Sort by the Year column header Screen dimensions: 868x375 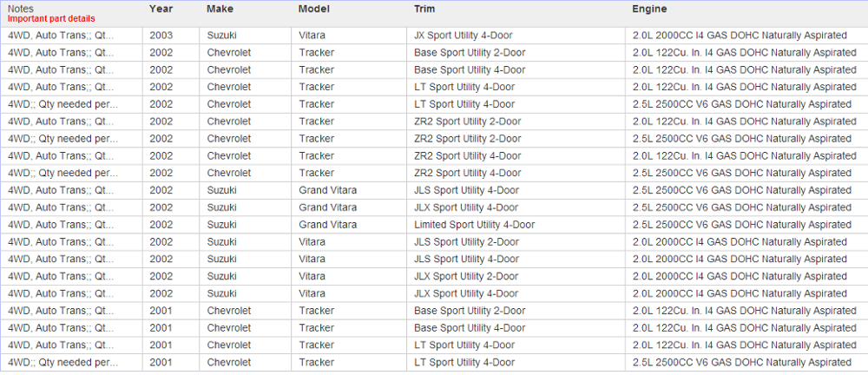coord(161,9)
